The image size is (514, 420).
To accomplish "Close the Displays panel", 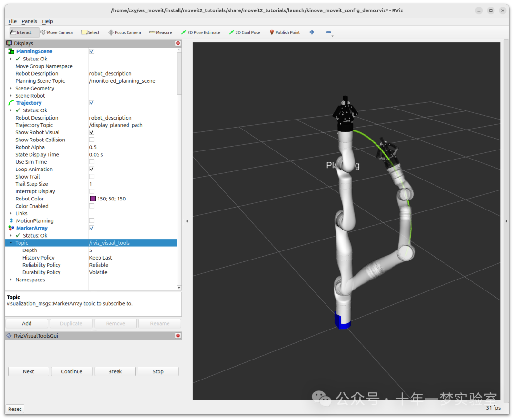I will [x=178, y=43].
